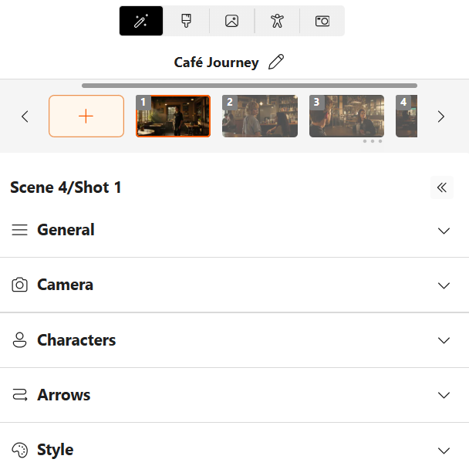Show next shots with right arrow
469x476 pixels.
(x=440, y=116)
